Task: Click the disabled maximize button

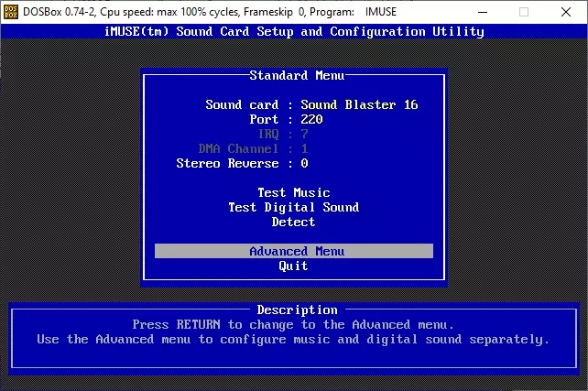Action: click(x=524, y=12)
